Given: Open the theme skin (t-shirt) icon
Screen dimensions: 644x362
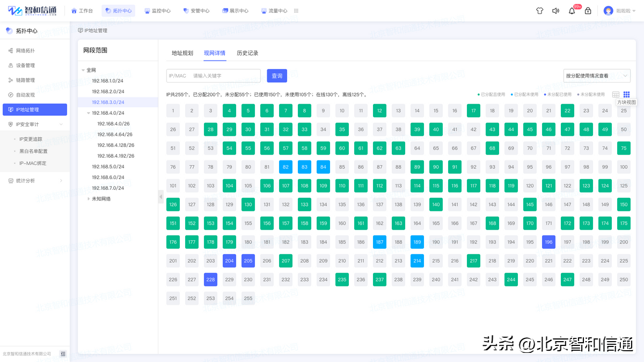Looking at the screenshot, I should click(x=539, y=10).
